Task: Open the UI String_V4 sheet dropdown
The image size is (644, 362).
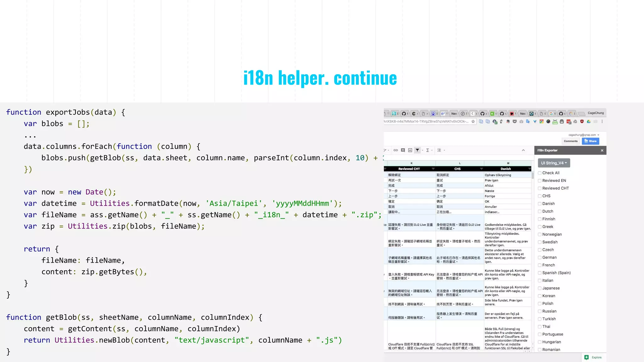Action: [554, 163]
